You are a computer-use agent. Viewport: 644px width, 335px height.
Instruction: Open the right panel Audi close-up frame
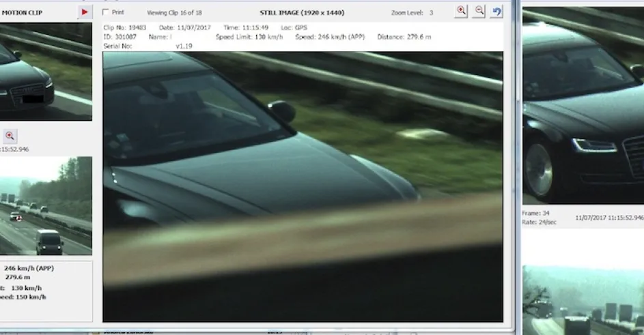(x=583, y=106)
